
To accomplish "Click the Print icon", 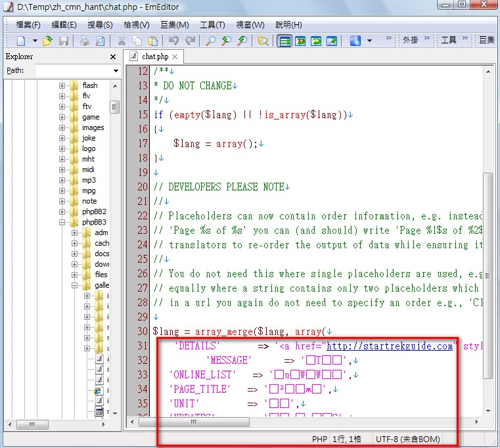I will (85, 41).
